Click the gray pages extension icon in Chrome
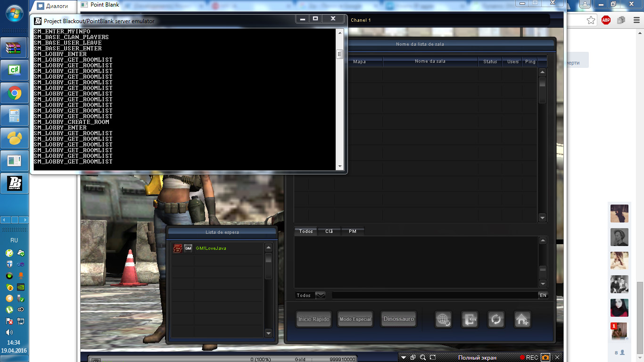The width and height of the screenshot is (644, 362). click(x=621, y=20)
